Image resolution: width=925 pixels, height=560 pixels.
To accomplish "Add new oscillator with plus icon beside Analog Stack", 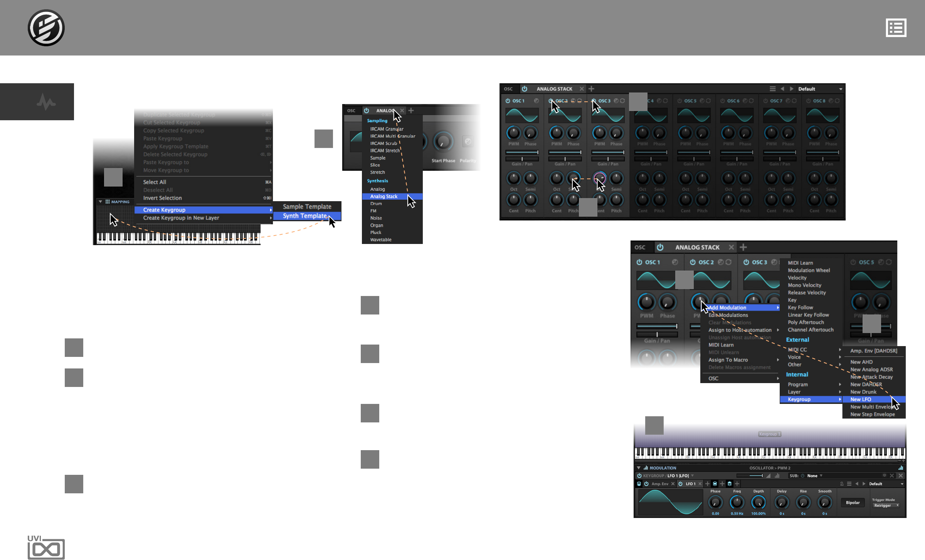I will (x=591, y=89).
